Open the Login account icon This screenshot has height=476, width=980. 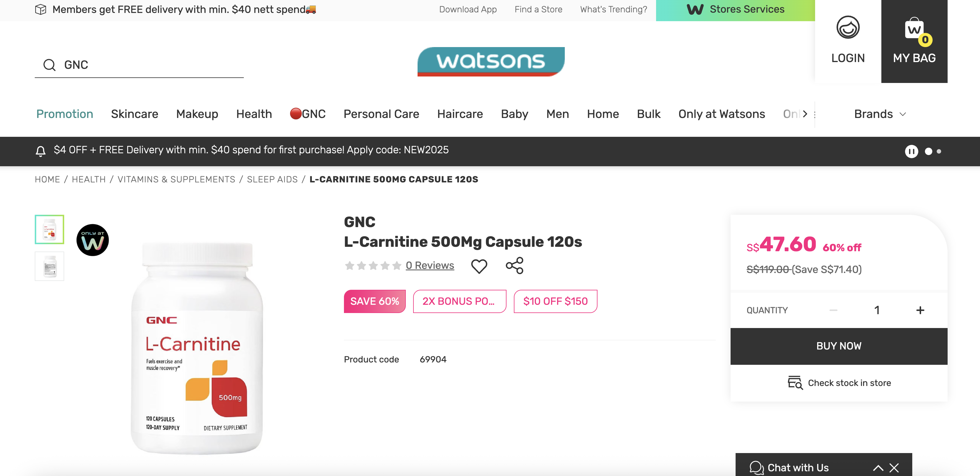click(847, 27)
